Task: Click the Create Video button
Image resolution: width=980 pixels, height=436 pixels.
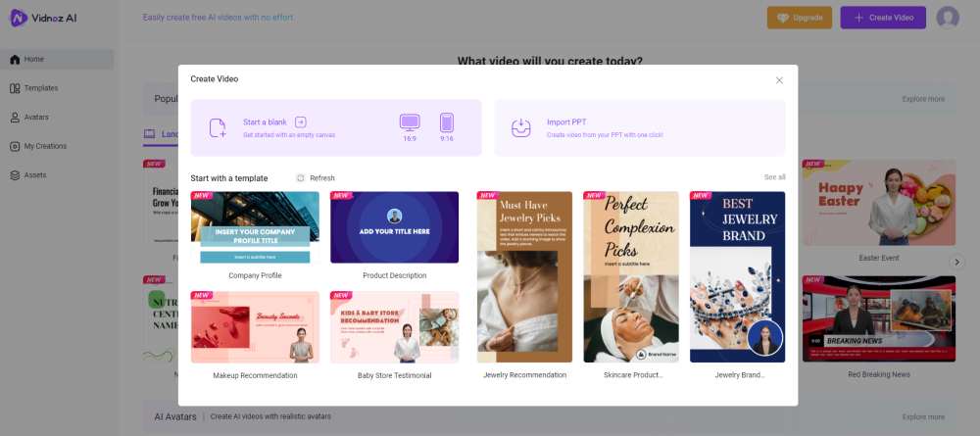Action: click(x=883, y=18)
